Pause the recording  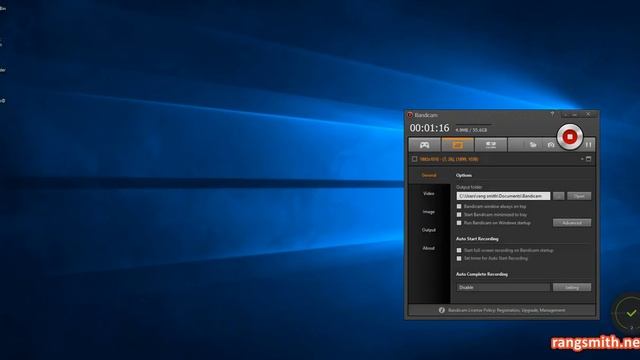[588, 145]
